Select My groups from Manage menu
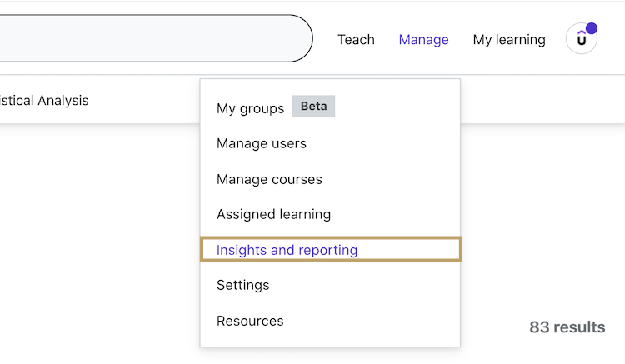 (250, 108)
